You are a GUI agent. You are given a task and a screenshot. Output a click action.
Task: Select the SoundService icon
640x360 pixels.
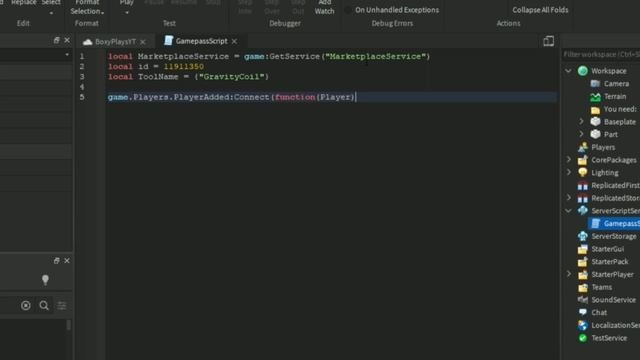click(x=582, y=300)
